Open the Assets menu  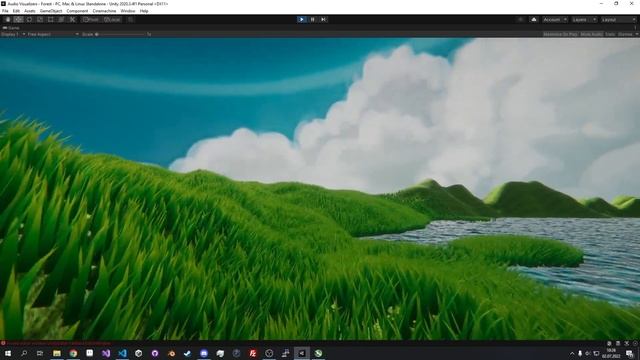point(30,11)
